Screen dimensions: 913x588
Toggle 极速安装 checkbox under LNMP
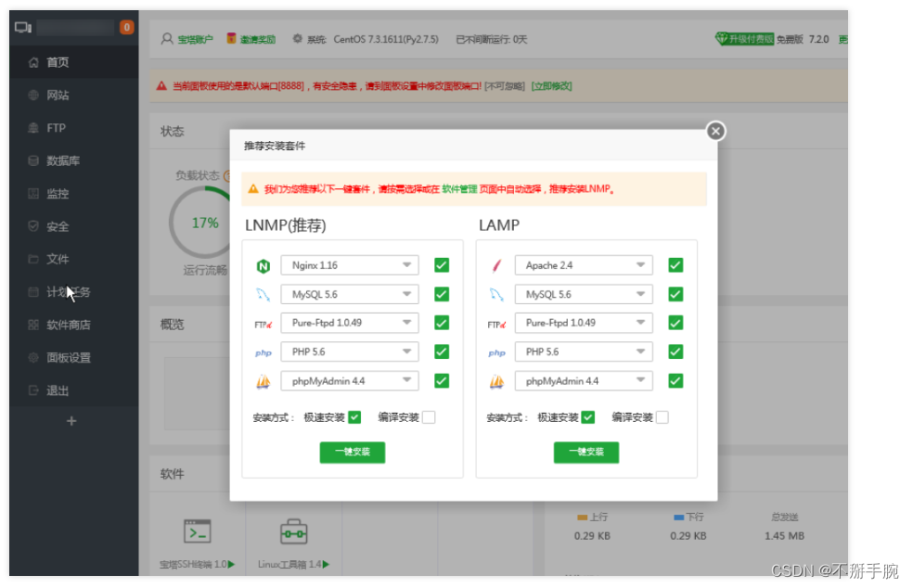pos(354,417)
